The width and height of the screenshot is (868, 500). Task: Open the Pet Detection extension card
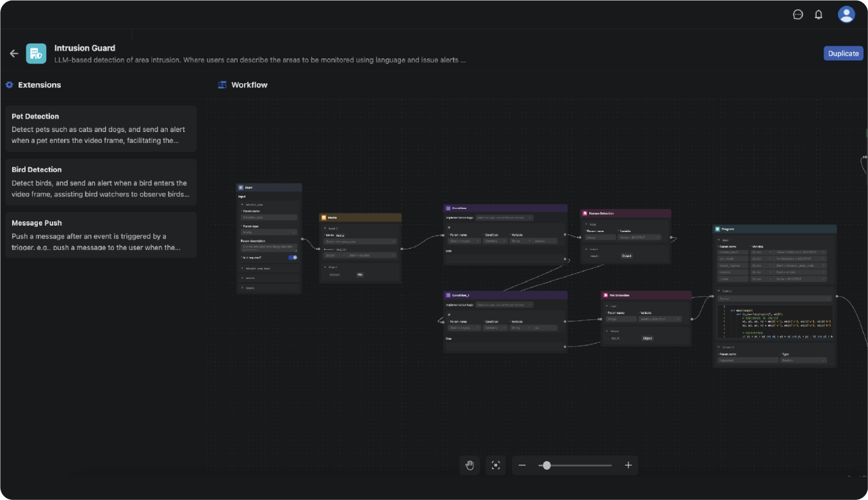click(101, 128)
